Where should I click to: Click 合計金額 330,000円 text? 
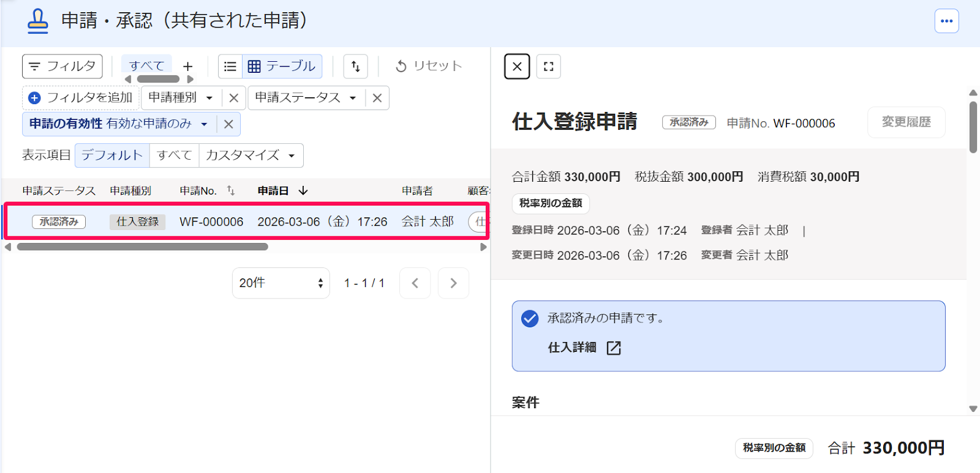click(566, 177)
